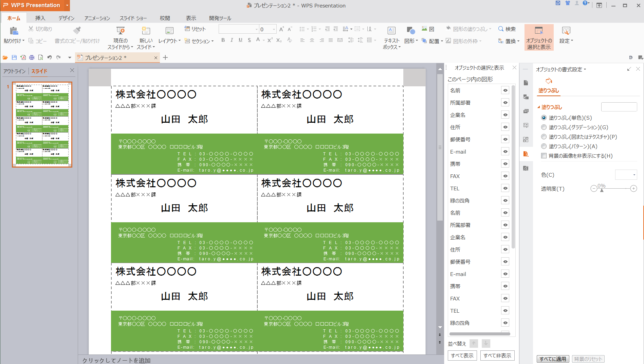This screenshot has height=364, width=644.
Task: Open the アニメーション ribbon tab
Action: (97, 18)
